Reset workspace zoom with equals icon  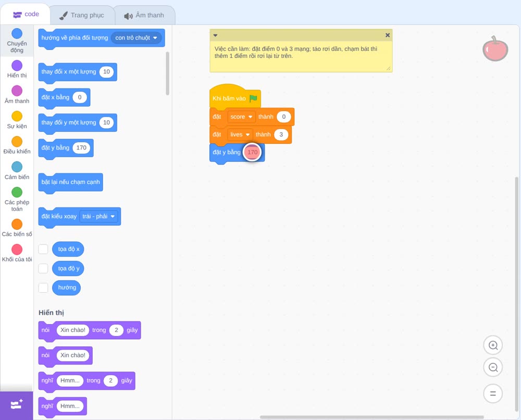(x=493, y=393)
